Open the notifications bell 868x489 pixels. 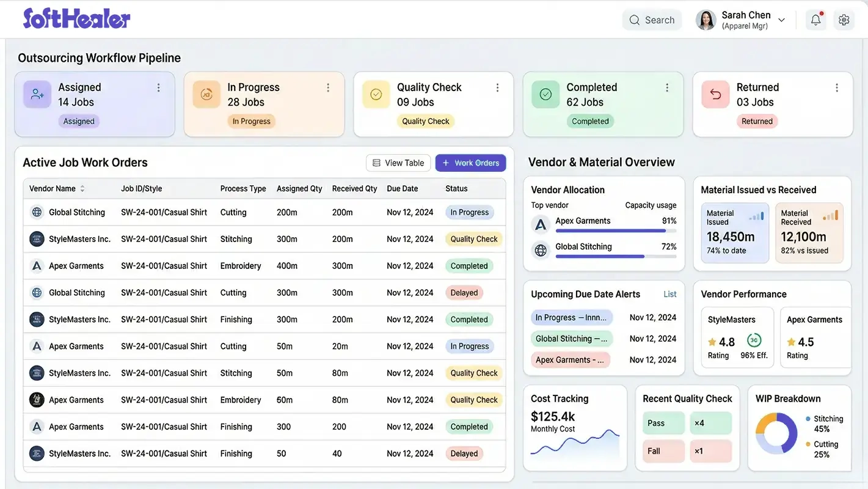click(815, 19)
